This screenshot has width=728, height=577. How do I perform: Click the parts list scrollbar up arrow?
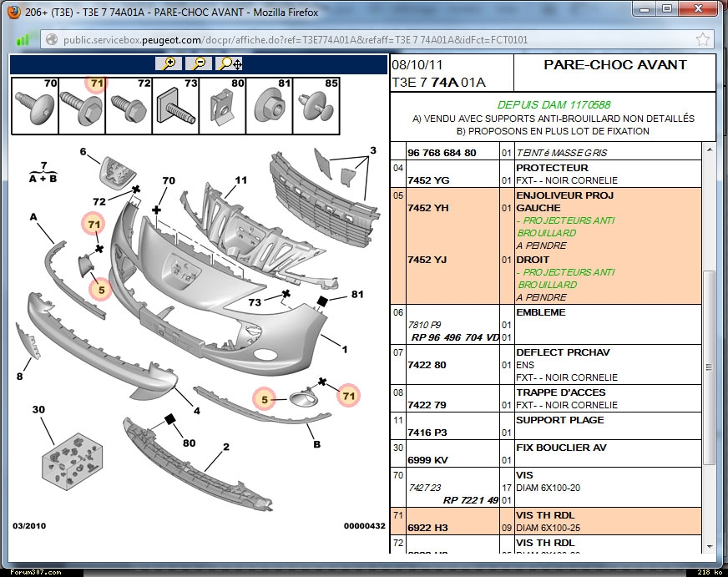709,150
